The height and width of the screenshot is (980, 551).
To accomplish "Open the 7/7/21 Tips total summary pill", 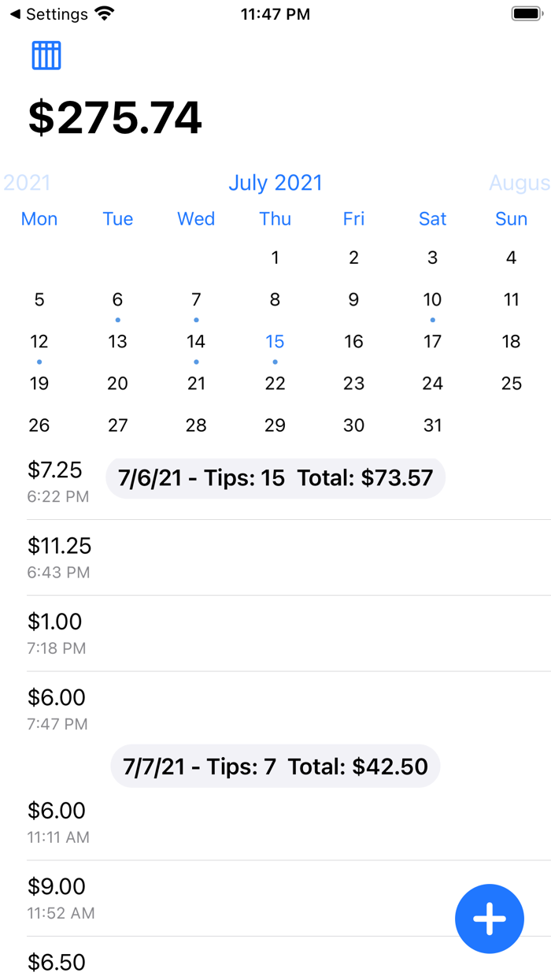I will [x=275, y=765].
